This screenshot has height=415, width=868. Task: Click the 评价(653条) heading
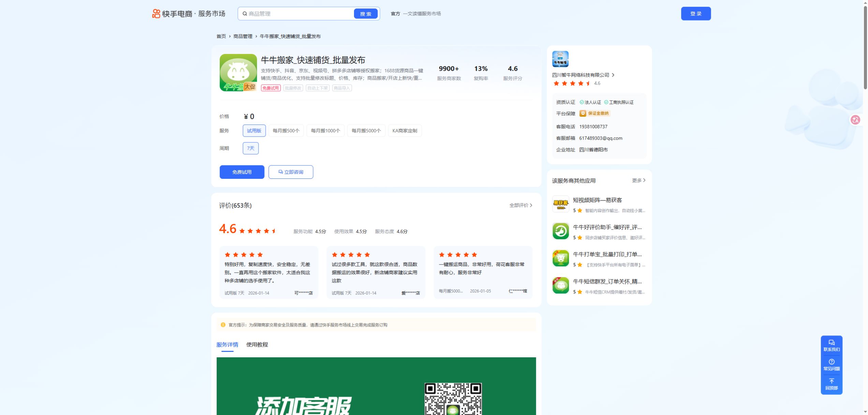tap(235, 205)
